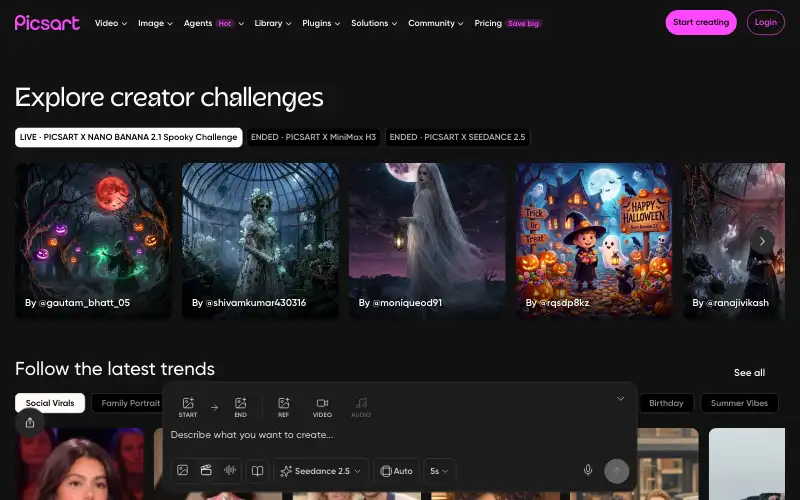Open image by @gautam_bhatt_05
Screen dimensions: 800x500
tap(93, 241)
